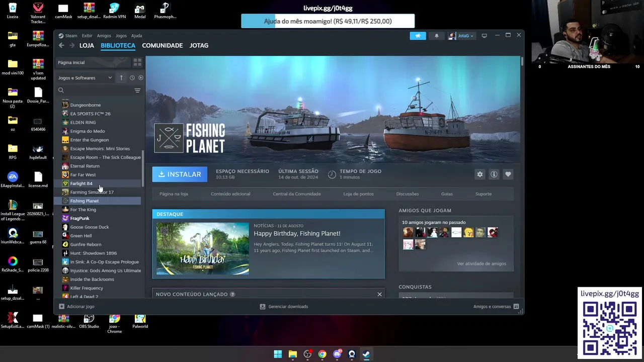Open the Happy Birthday, Fishing Planet! headline
This screenshot has width=644, height=362.
(x=297, y=233)
